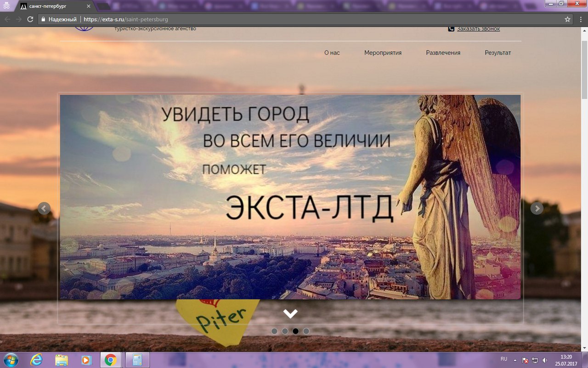Click the Заказать звонок link

coord(478,29)
